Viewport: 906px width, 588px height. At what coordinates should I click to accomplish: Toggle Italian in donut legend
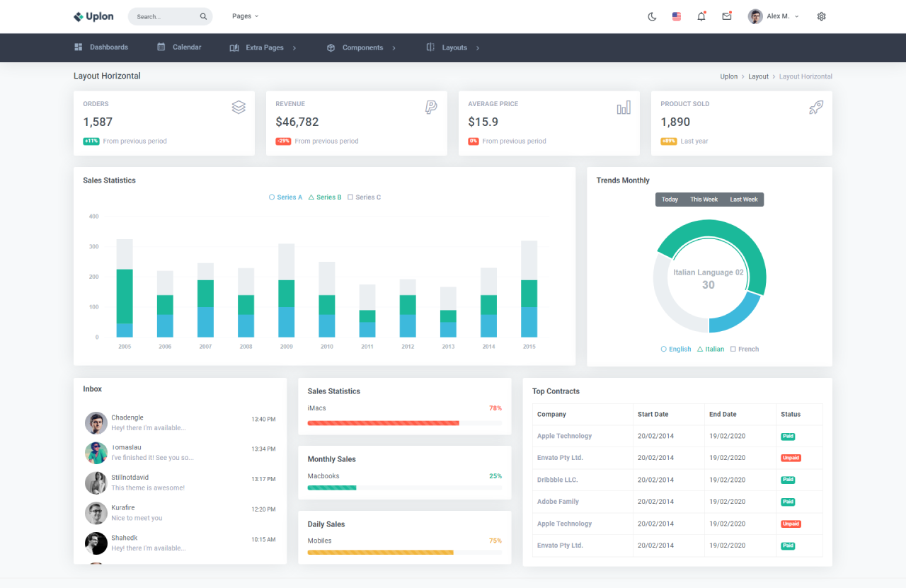click(x=711, y=349)
